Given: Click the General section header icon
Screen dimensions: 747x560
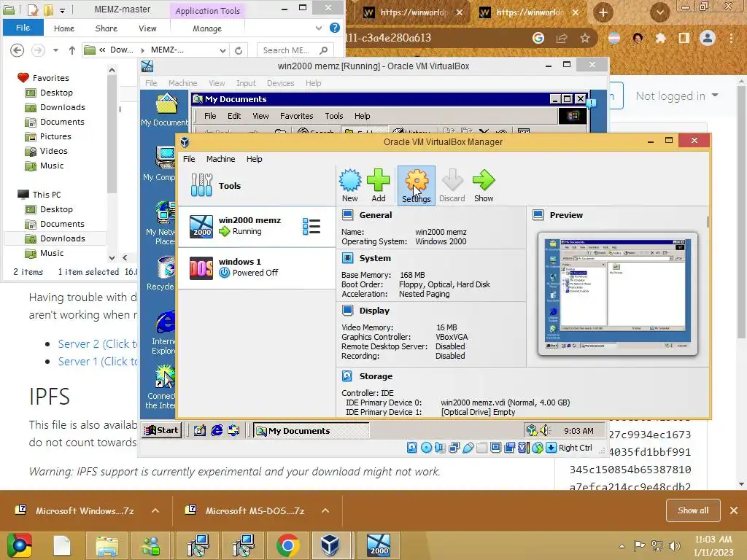Looking at the screenshot, I should tap(348, 215).
